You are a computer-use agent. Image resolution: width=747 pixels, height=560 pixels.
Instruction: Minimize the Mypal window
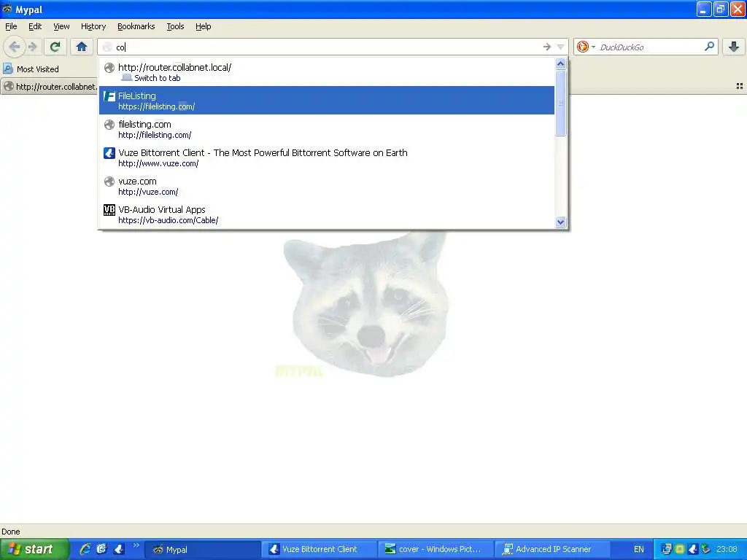click(x=704, y=9)
